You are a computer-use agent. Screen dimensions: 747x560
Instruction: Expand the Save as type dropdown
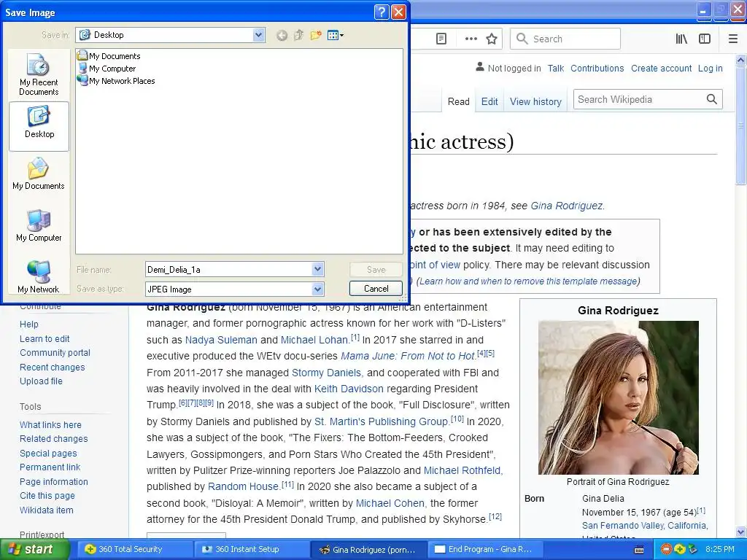coord(318,289)
